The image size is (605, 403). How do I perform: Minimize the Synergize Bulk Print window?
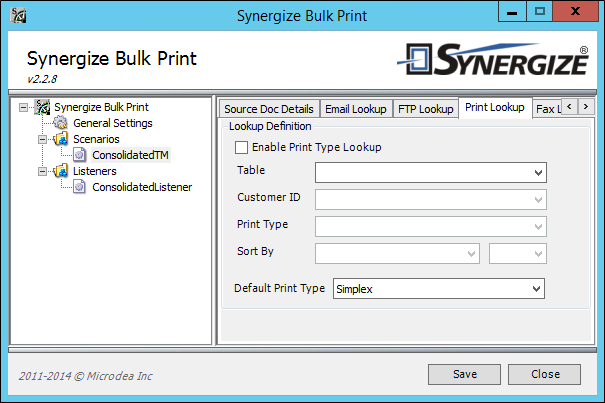pyautogui.click(x=512, y=12)
